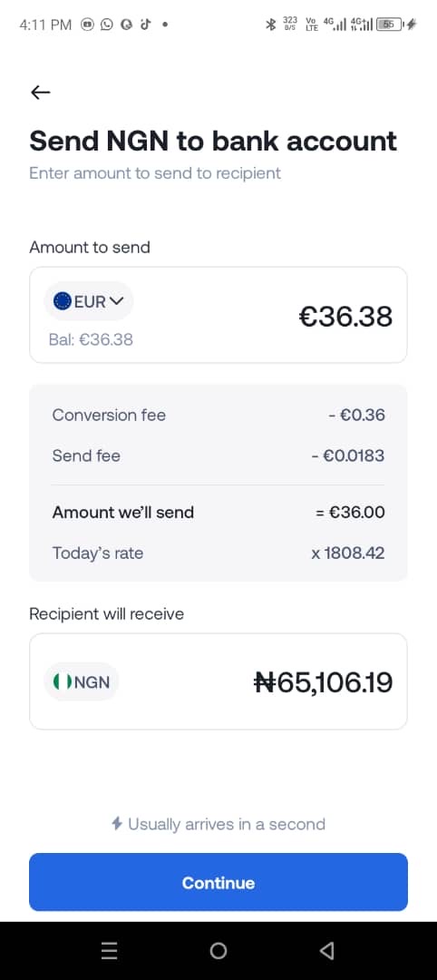Tap Today's rate row
The width and height of the screenshot is (437, 980).
point(218,554)
